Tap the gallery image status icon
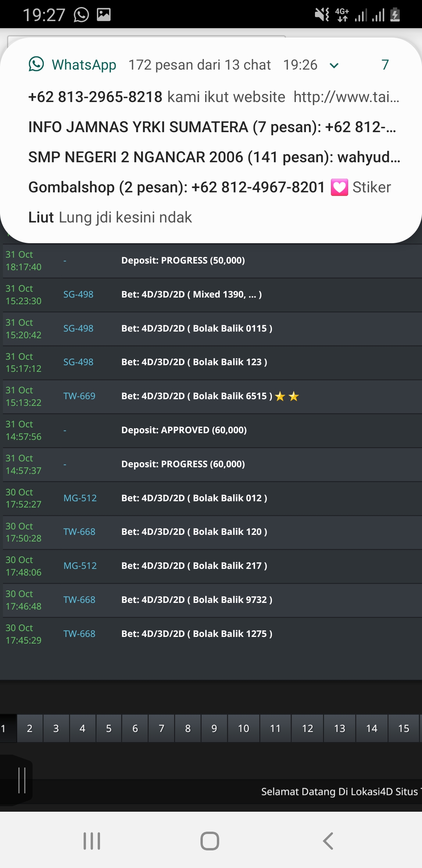The image size is (422, 868). (x=104, y=15)
